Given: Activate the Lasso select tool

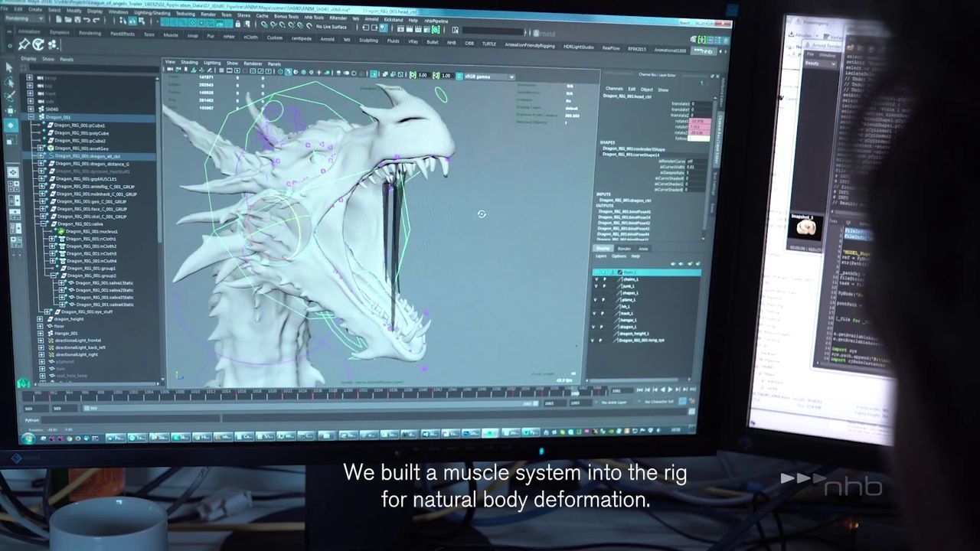Looking at the screenshot, I should (x=9, y=83).
